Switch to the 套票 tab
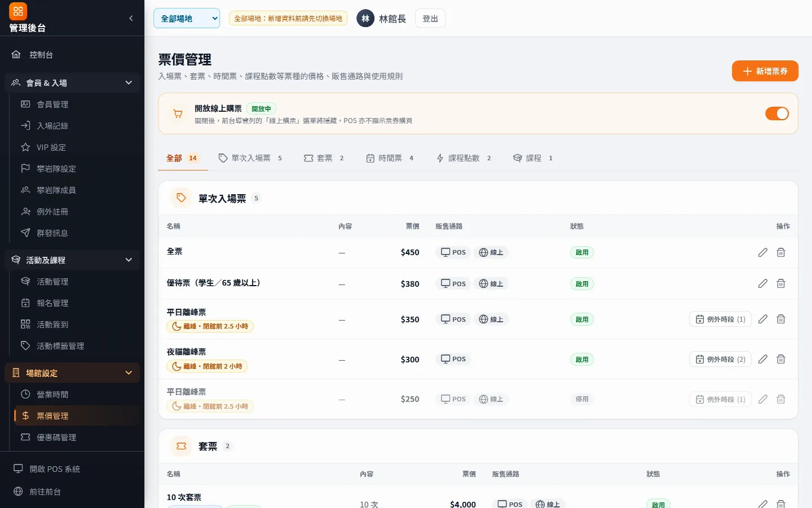This screenshot has width=812, height=508. pyautogui.click(x=324, y=158)
